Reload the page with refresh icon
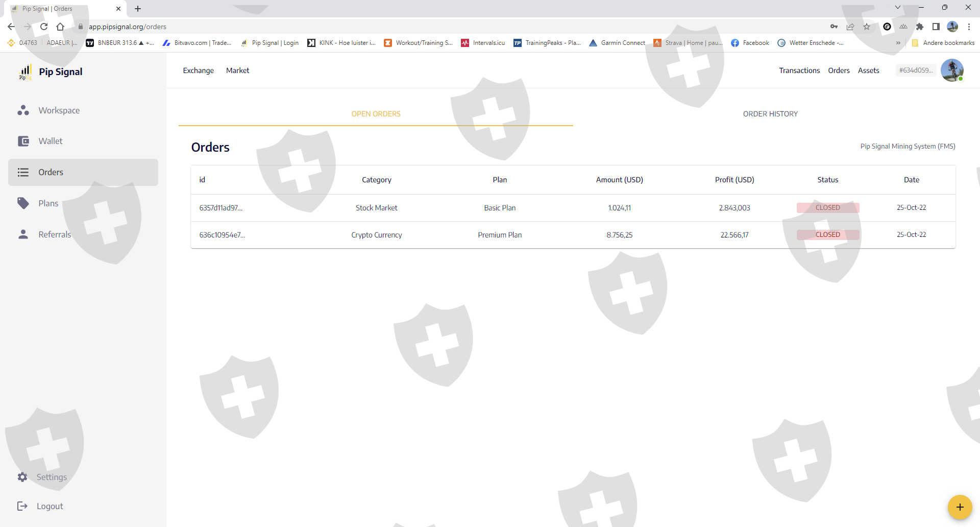The image size is (980, 527). 44,27
